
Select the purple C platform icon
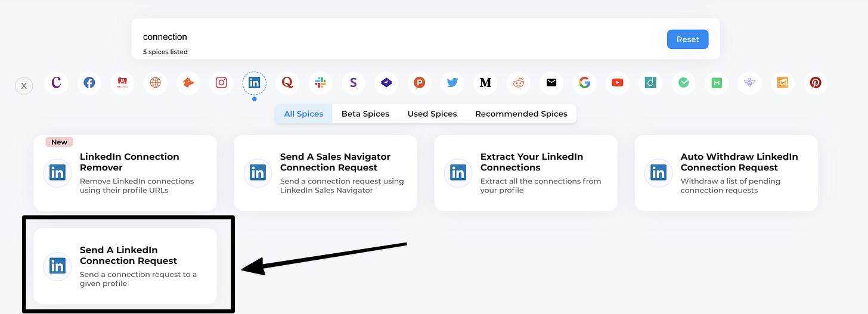pyautogui.click(x=56, y=83)
